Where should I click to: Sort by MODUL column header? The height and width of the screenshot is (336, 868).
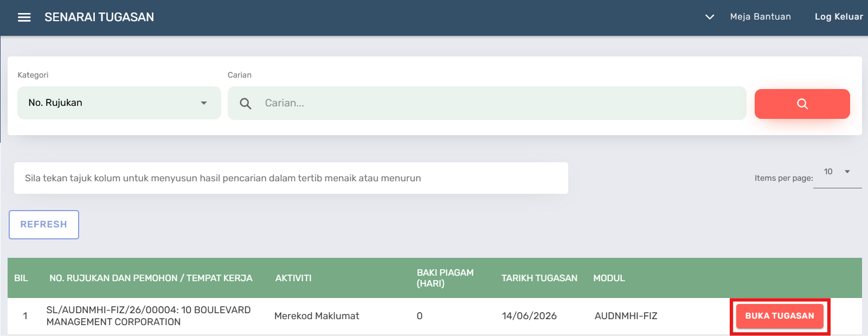[609, 278]
